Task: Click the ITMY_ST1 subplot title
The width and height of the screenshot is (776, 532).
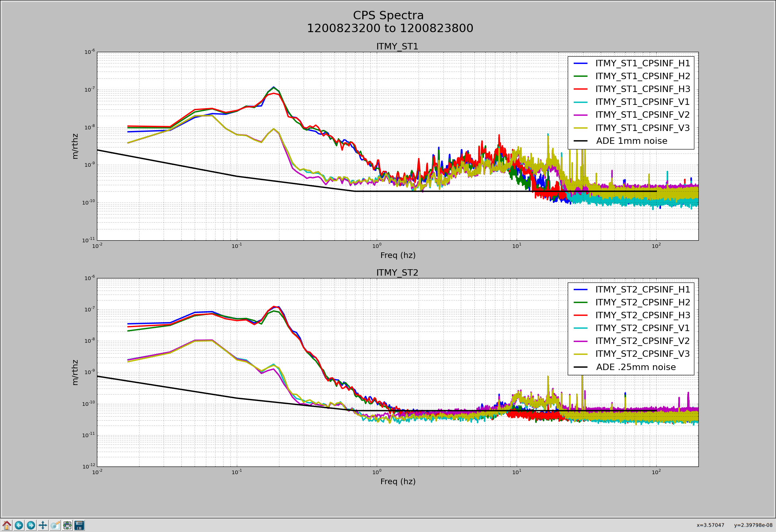Action: click(397, 47)
